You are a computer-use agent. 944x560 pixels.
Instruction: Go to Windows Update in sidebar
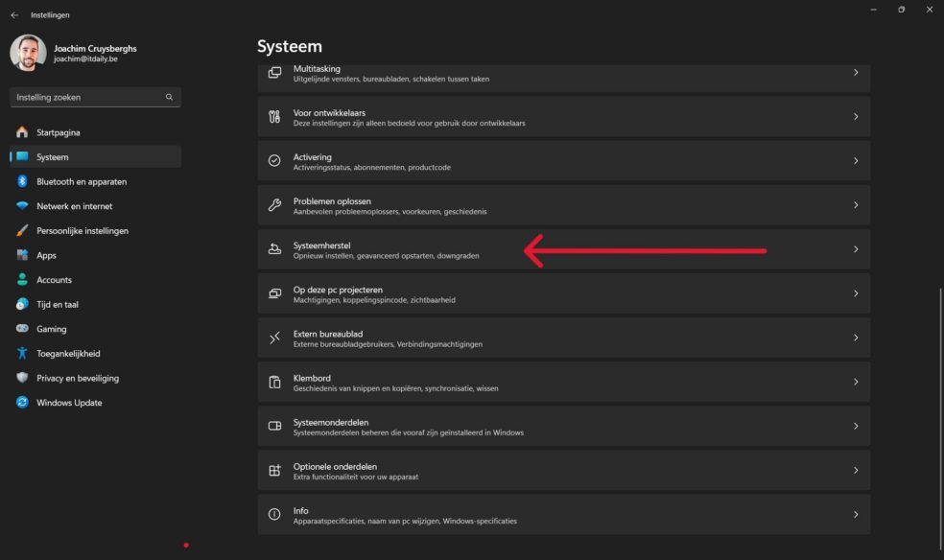[x=69, y=403]
